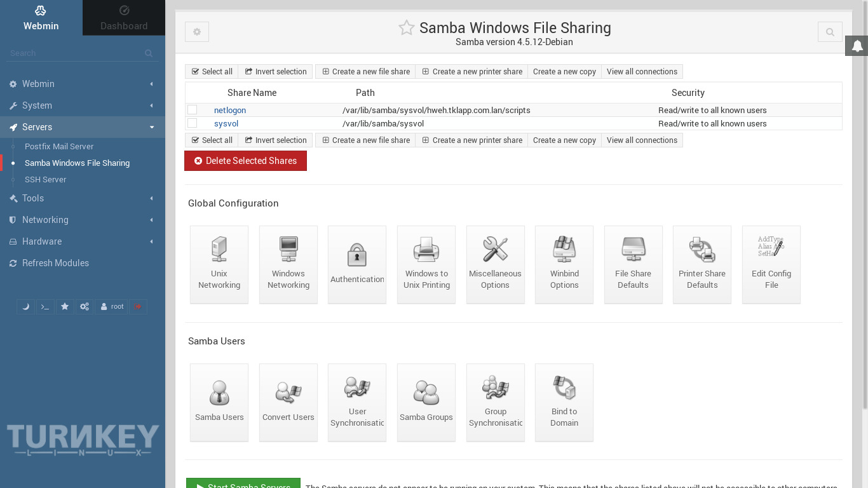
Task: Open SSH Server in the sidebar
Action: pyautogui.click(x=45, y=180)
